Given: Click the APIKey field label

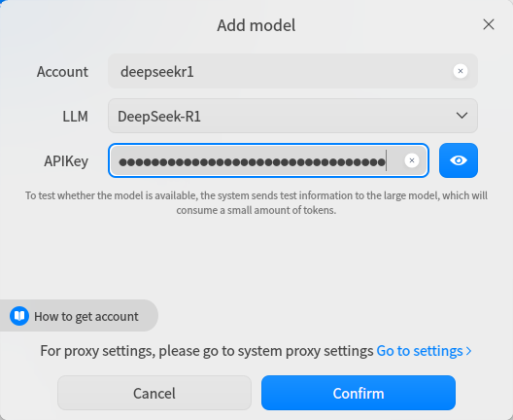Looking at the screenshot, I should coord(66,161).
